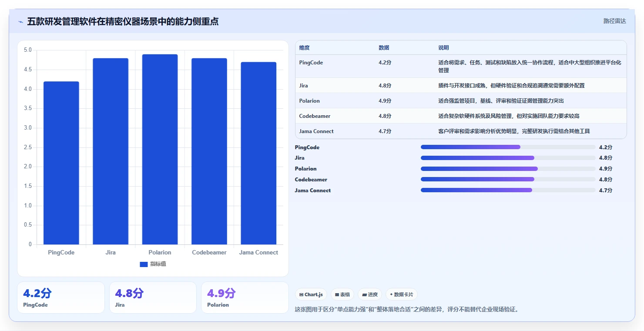Click the 数据卡片 chip
This screenshot has height=331, width=644.
[x=402, y=294]
